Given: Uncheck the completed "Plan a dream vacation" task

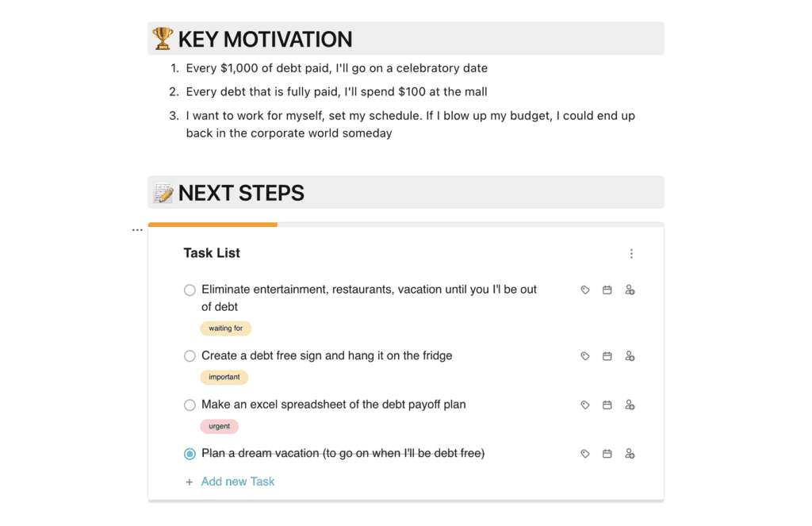Looking at the screenshot, I should (x=190, y=453).
